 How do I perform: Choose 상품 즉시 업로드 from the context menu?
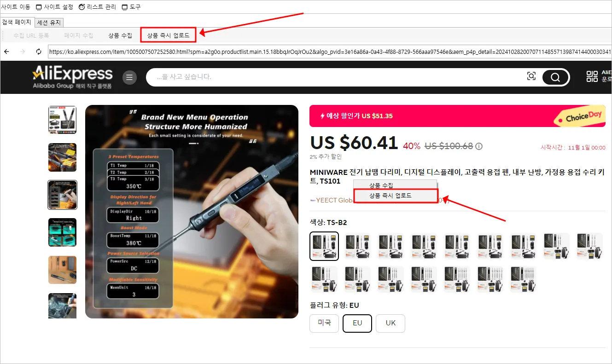pos(395,196)
